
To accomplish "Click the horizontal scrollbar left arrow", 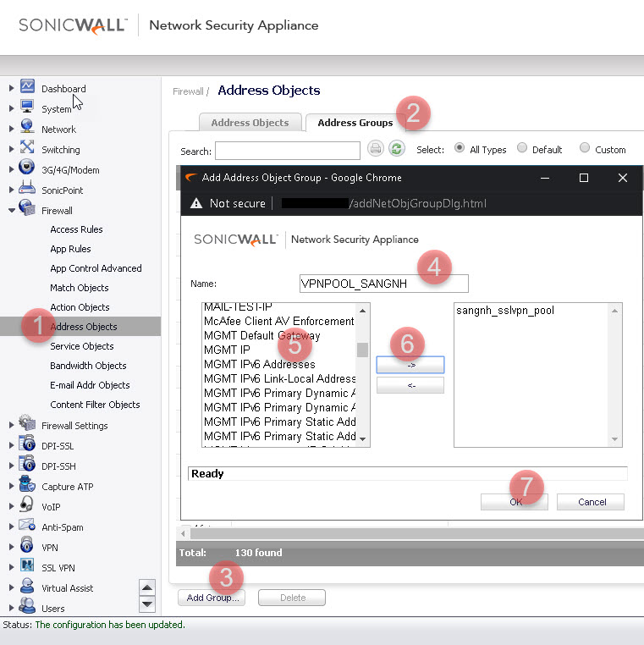I will pos(183,533).
